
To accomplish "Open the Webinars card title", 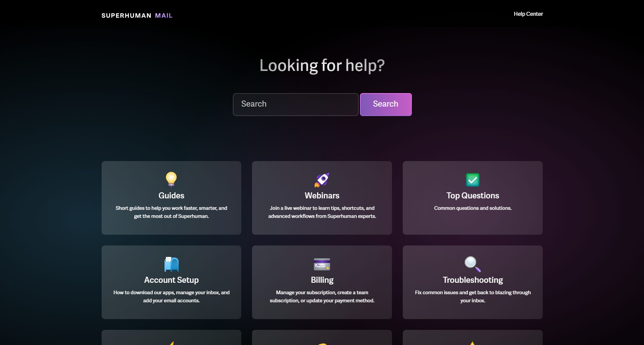I will 322,196.
